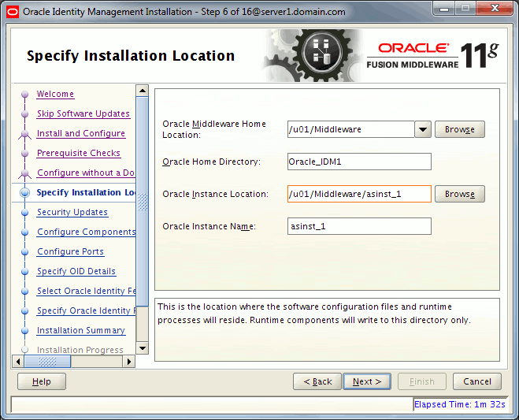The height and width of the screenshot is (420, 519).
Task: Click Browse next to Oracle Instance Location
Action: (x=460, y=194)
